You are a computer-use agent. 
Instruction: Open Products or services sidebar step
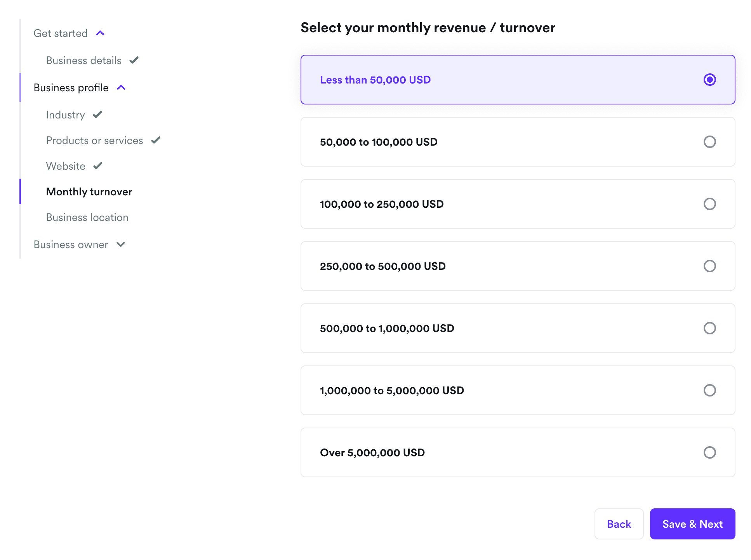click(94, 140)
